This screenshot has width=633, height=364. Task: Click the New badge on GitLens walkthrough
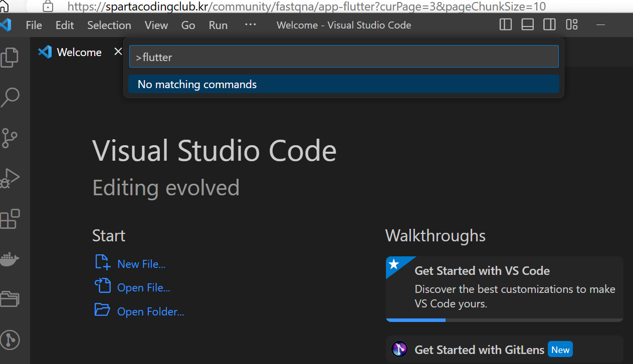pos(560,349)
